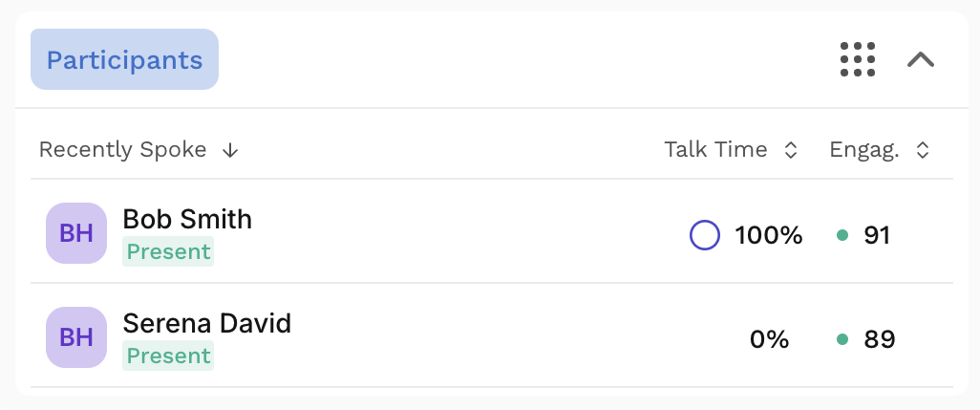
Task: Click Bob Smith's green engagement dot
Action: (x=842, y=235)
